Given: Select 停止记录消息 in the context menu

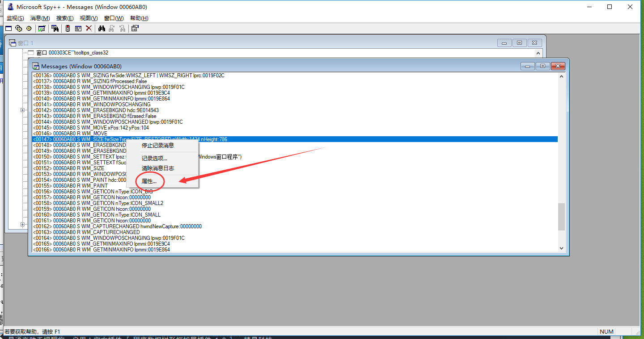Looking at the screenshot, I should pyautogui.click(x=158, y=145).
